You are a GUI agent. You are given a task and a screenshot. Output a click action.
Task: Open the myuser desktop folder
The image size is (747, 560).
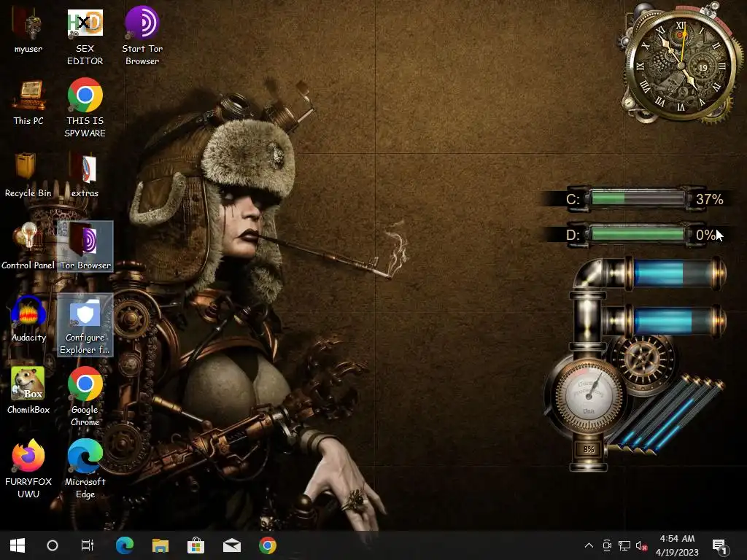point(28,31)
